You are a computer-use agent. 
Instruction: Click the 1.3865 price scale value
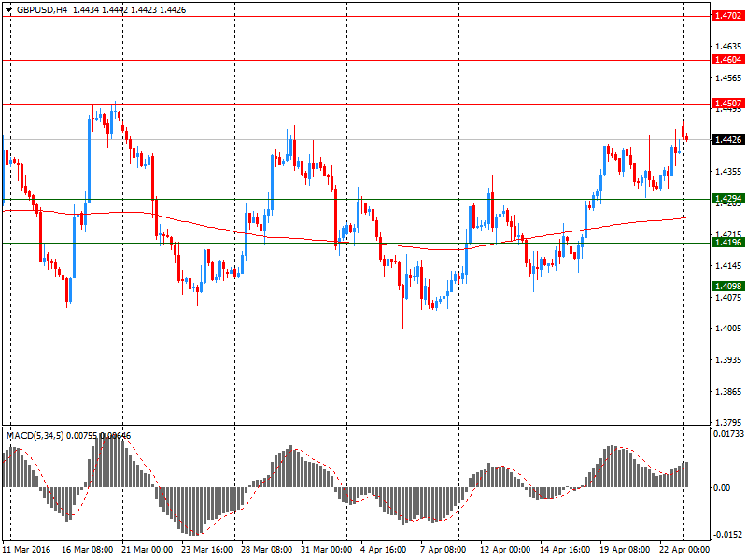[x=728, y=392]
